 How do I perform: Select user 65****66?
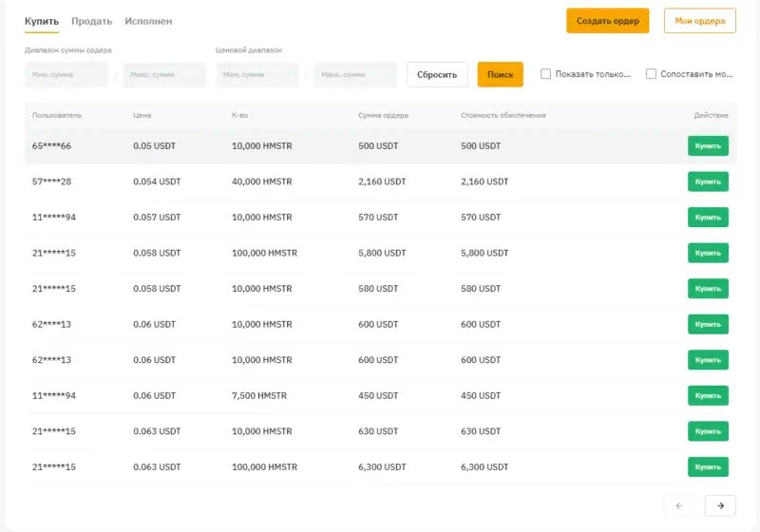click(x=51, y=146)
